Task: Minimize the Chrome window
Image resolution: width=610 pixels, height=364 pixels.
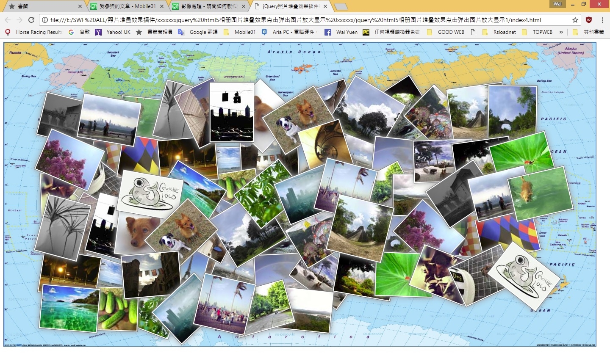Action: [573, 4]
